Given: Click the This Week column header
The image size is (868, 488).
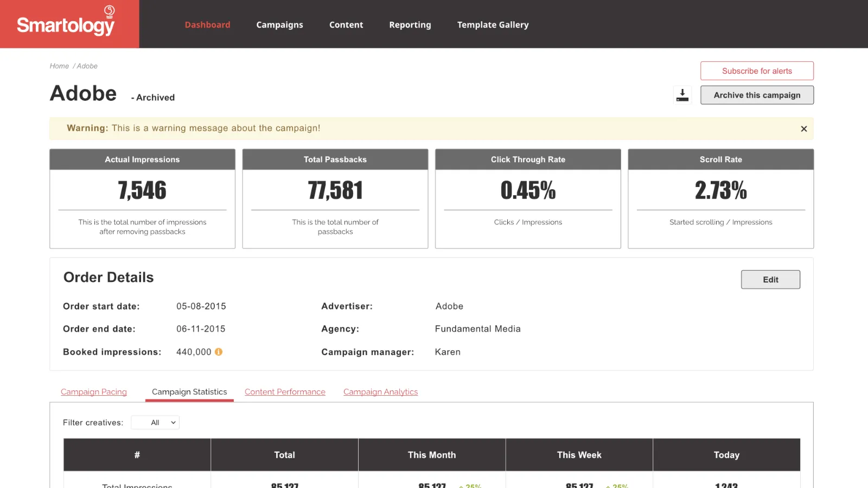Looking at the screenshot, I should pyautogui.click(x=579, y=455).
